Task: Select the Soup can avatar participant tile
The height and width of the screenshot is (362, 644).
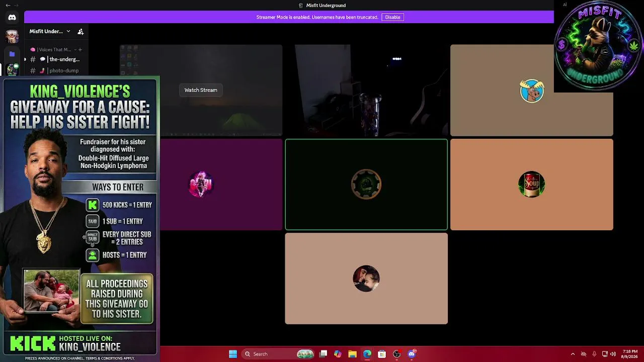Action: pos(532,185)
